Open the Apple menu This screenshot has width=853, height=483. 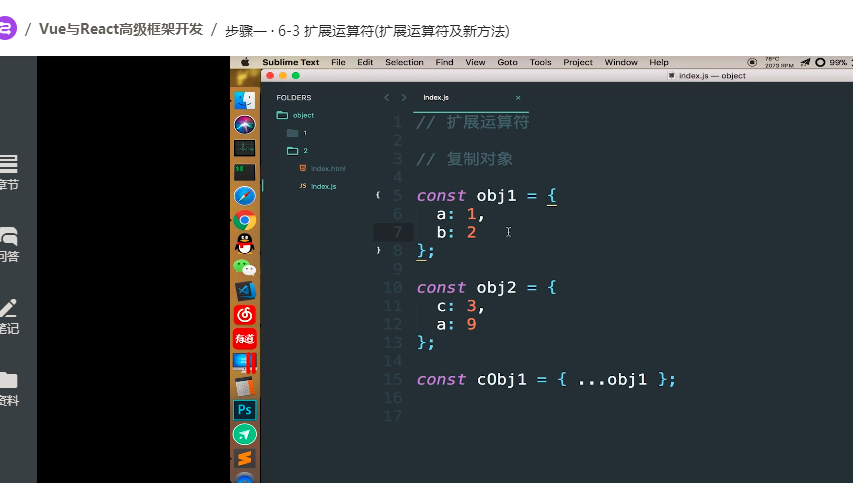coord(245,62)
